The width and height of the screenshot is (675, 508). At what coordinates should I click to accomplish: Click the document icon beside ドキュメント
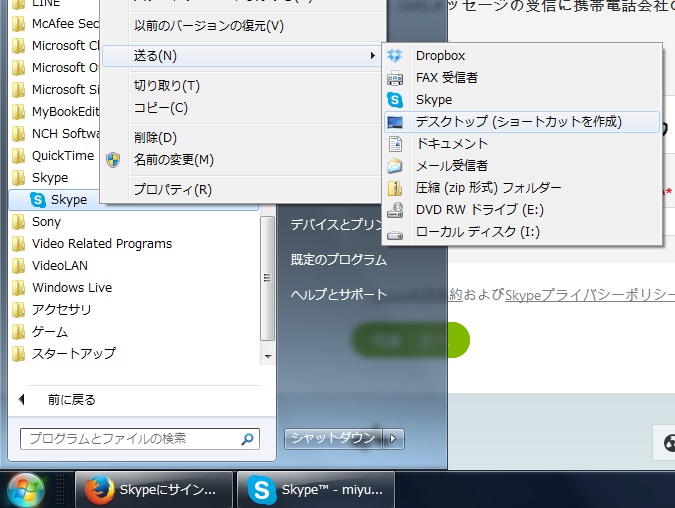395,144
